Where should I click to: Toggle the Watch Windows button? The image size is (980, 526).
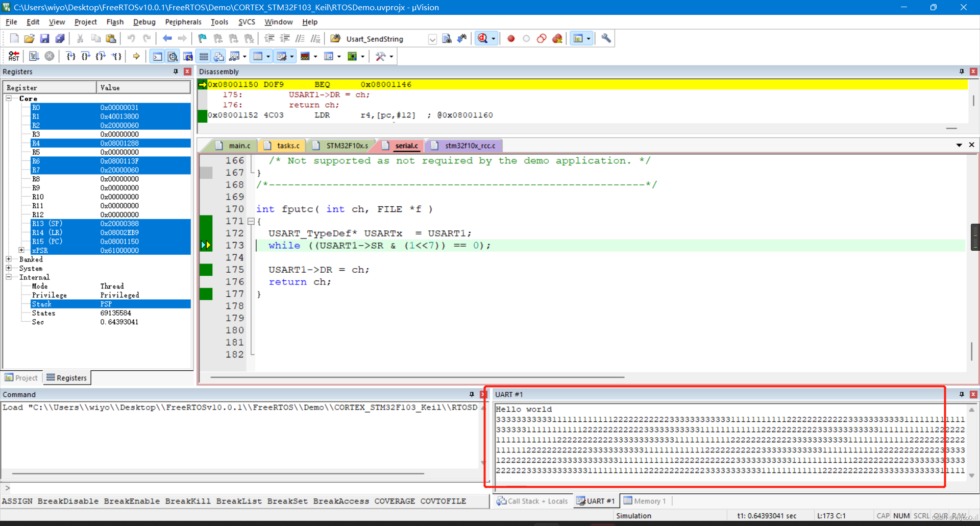tap(235, 56)
